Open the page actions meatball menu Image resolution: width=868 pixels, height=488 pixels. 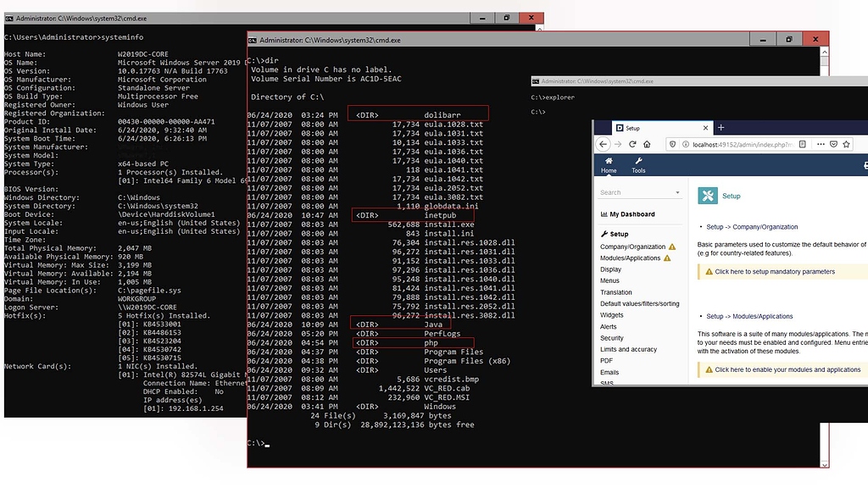tap(821, 144)
